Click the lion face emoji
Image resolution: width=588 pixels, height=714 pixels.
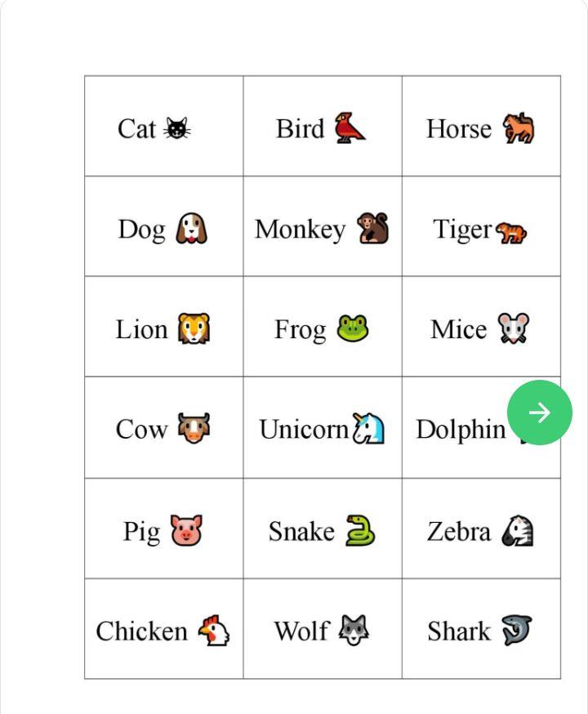tap(194, 329)
